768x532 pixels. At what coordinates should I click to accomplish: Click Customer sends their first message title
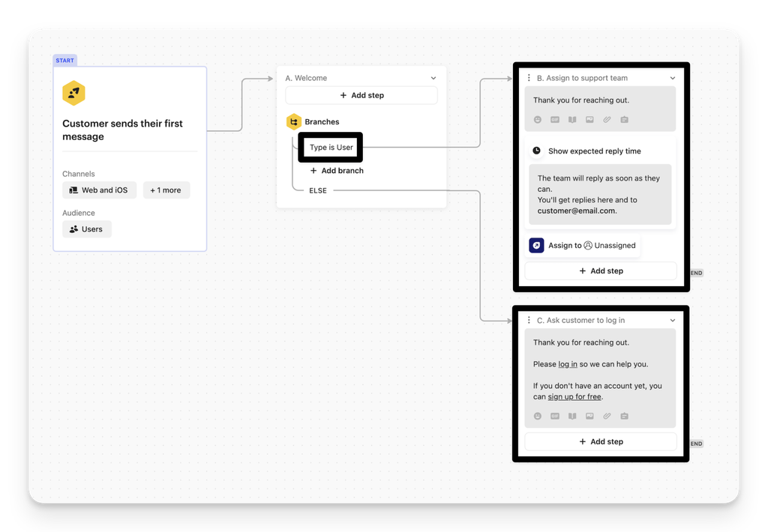122,130
